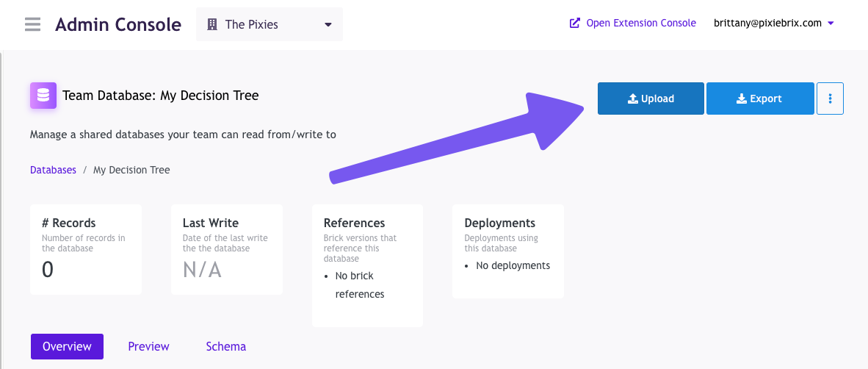Click the Export button
The image size is (868, 369).
click(x=760, y=98)
